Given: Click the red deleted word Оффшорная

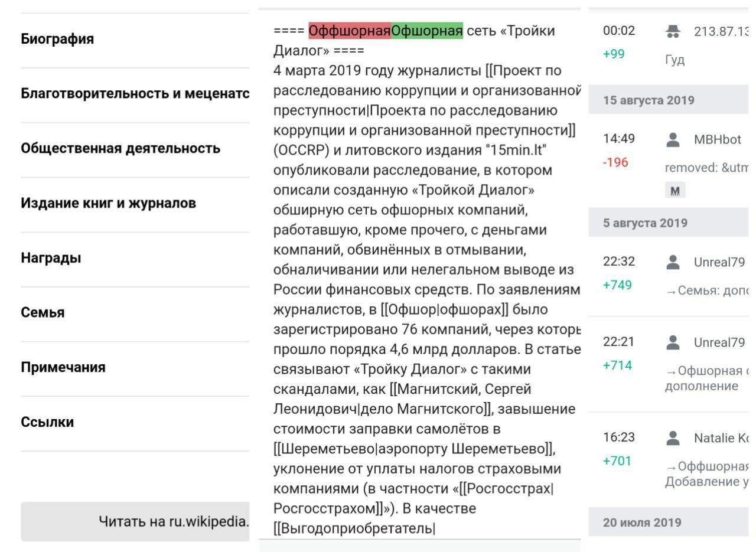Looking at the screenshot, I should pyautogui.click(x=350, y=31).
